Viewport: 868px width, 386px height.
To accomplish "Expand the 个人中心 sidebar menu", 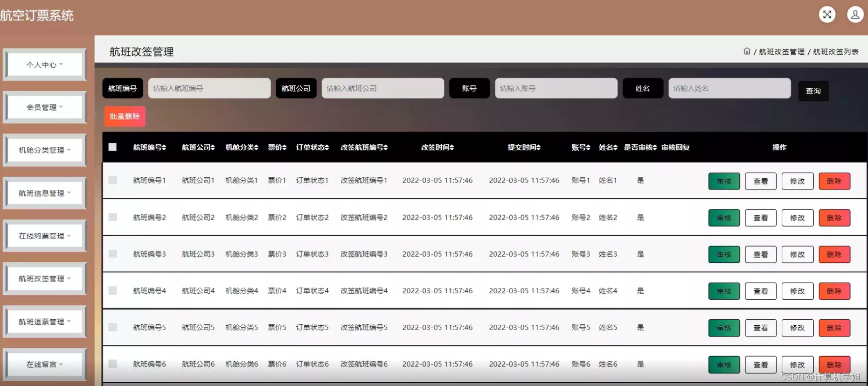I will pyautogui.click(x=45, y=64).
